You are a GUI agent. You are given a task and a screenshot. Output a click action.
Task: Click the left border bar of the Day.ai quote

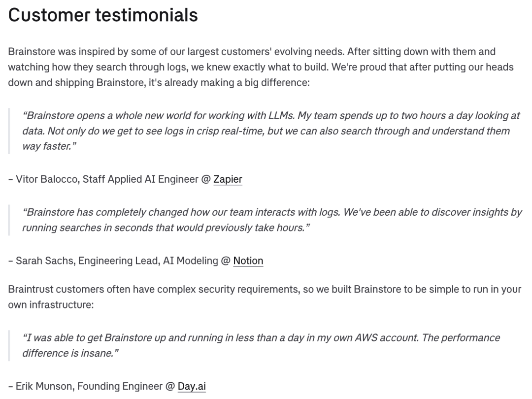click(x=9, y=345)
